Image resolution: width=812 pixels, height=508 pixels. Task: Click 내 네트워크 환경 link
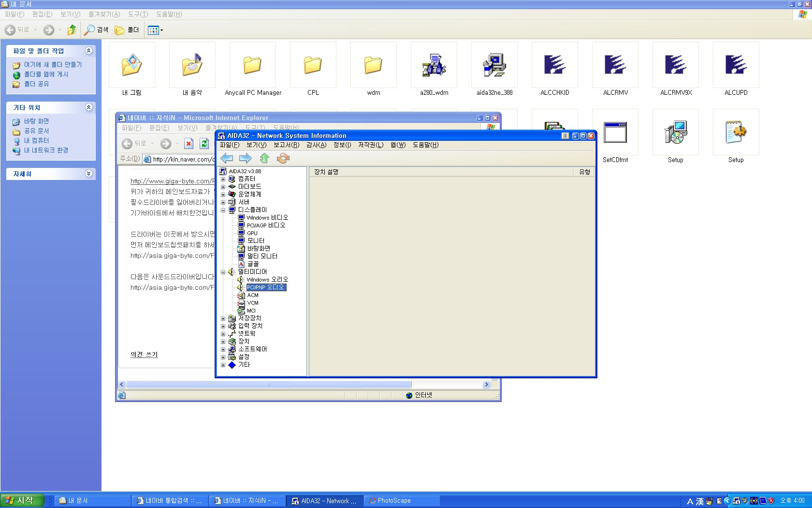46,150
